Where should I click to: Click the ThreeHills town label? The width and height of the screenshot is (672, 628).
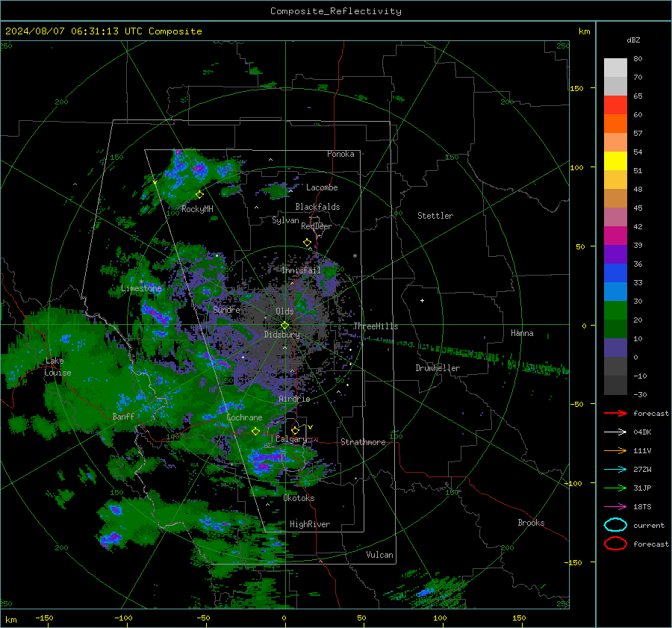point(376,326)
